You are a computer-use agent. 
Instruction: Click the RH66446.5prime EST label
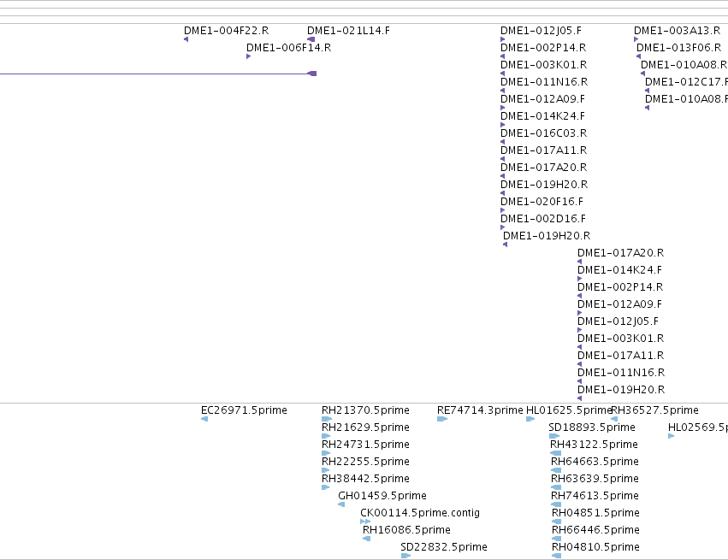(x=595, y=530)
